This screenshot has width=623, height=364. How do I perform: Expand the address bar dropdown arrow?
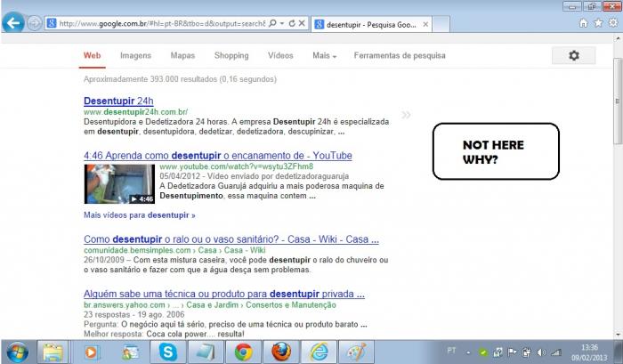pyautogui.click(x=282, y=23)
